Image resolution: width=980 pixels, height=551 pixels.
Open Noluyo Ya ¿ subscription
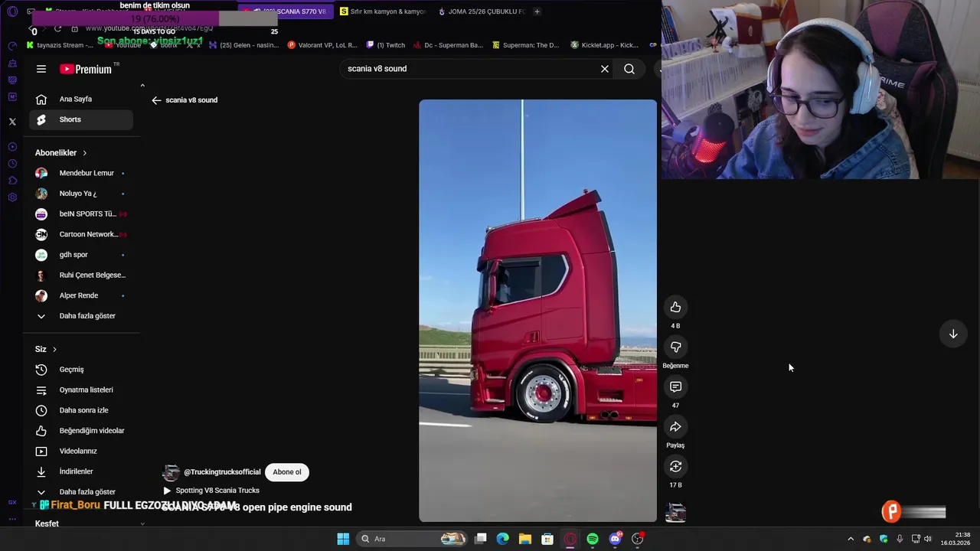click(x=81, y=194)
